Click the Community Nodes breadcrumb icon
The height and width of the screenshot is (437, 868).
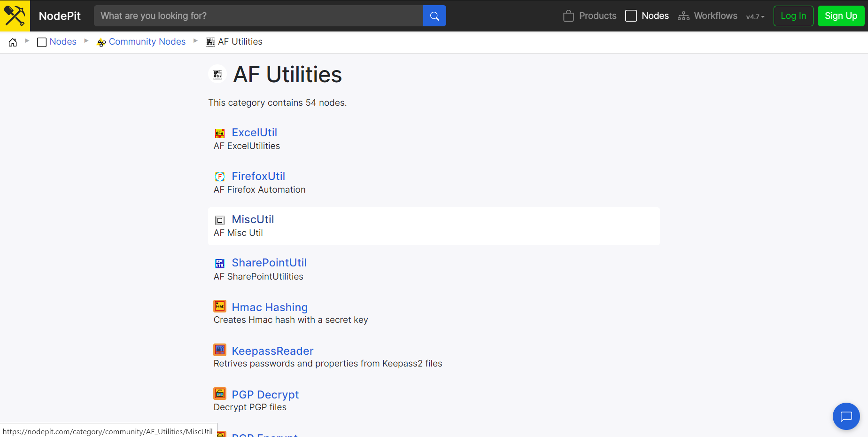tap(101, 42)
